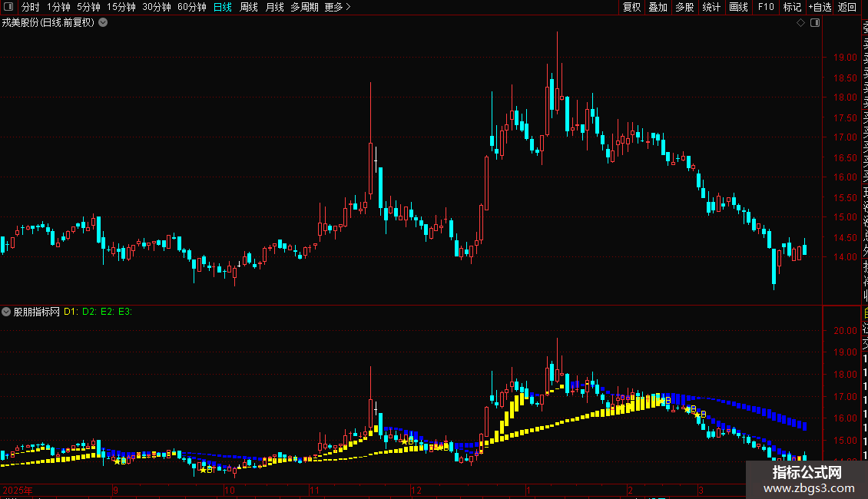Click the E3: indicator label
This screenshot has width=868, height=499.
click(x=125, y=312)
